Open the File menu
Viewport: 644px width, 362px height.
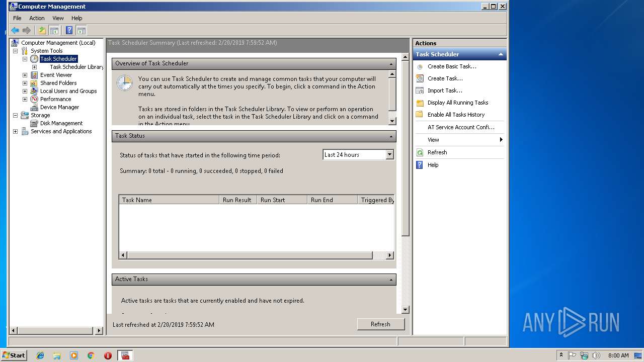click(x=17, y=18)
